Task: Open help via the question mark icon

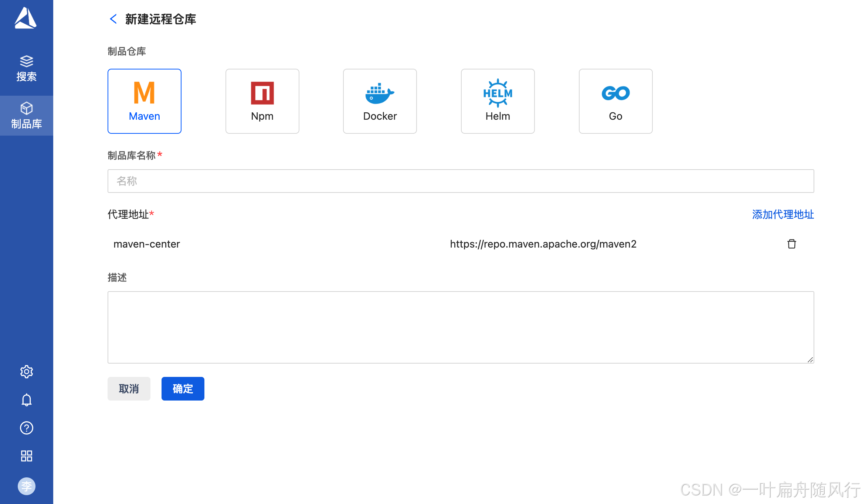Action: (x=27, y=428)
